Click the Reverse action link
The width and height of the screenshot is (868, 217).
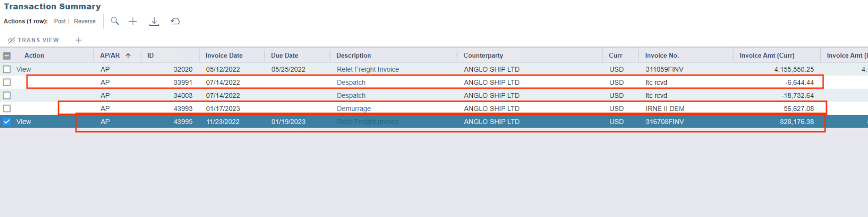click(85, 22)
